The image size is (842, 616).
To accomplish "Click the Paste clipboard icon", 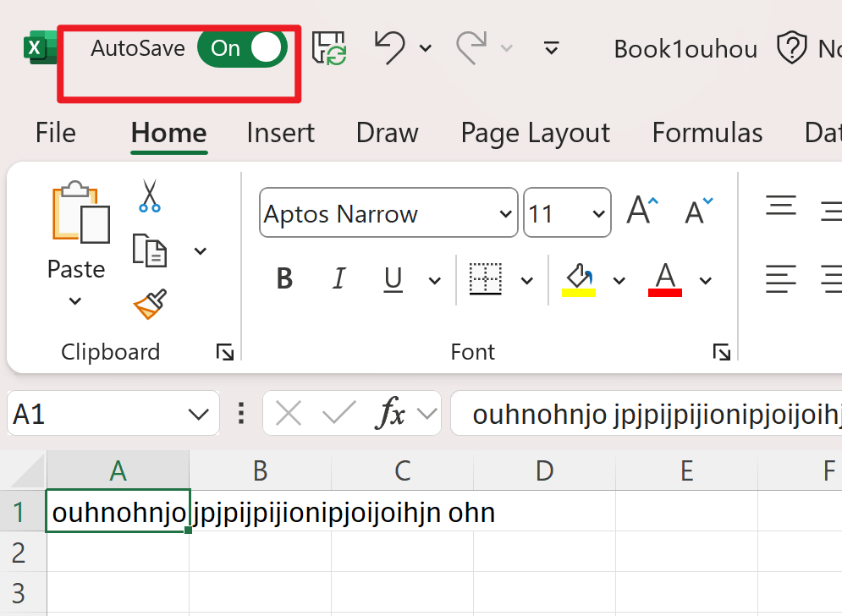I will [80, 212].
